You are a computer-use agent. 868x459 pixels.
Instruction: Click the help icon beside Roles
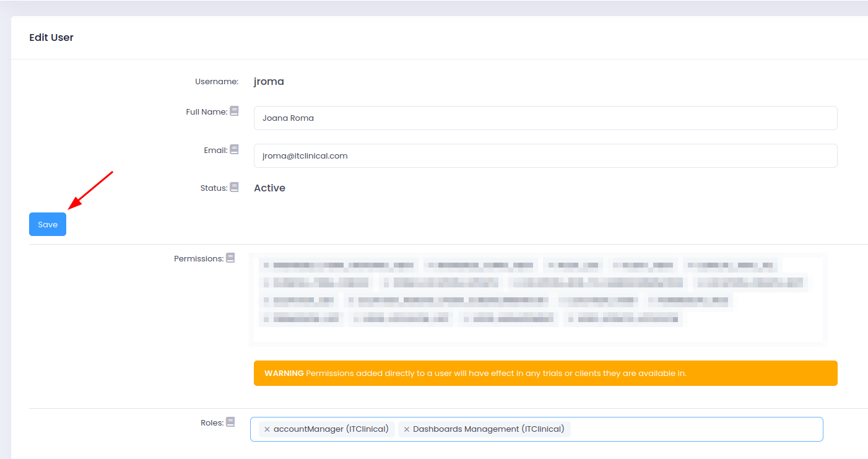pyautogui.click(x=230, y=422)
